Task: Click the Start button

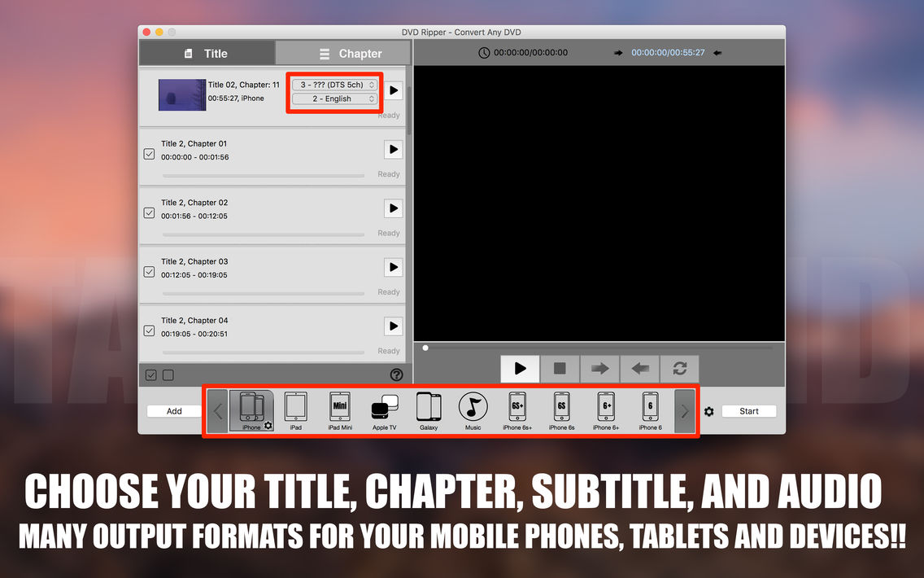Action: coord(749,411)
